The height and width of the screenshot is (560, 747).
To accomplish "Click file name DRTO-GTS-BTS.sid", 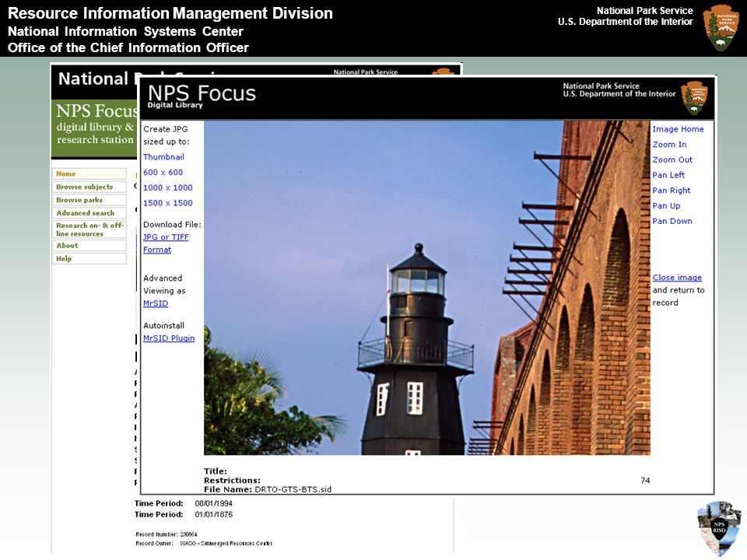I will (x=293, y=489).
